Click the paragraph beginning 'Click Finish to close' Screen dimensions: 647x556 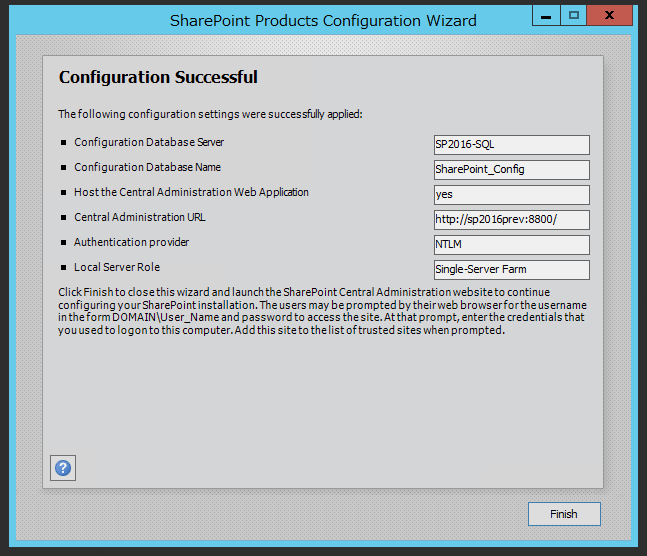322,311
